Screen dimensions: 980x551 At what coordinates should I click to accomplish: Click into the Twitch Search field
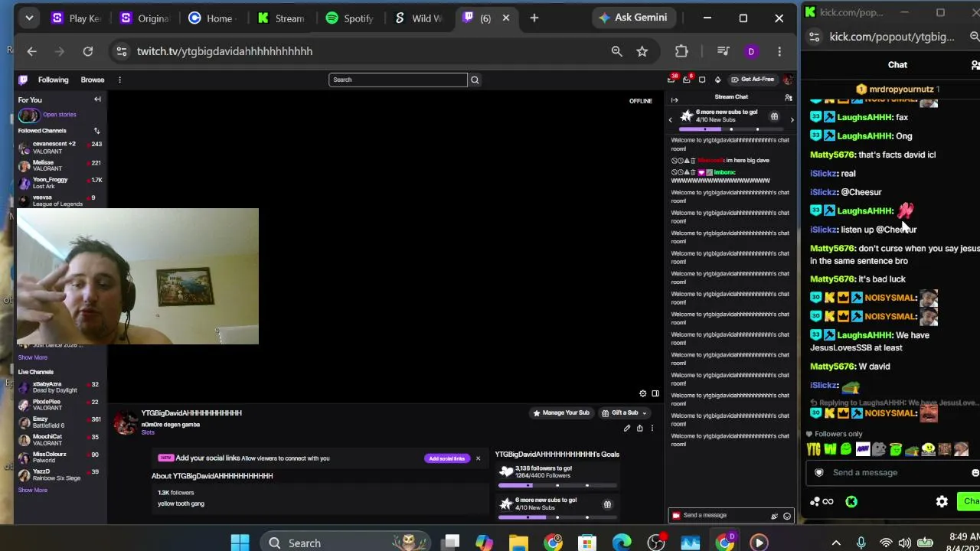click(398, 80)
